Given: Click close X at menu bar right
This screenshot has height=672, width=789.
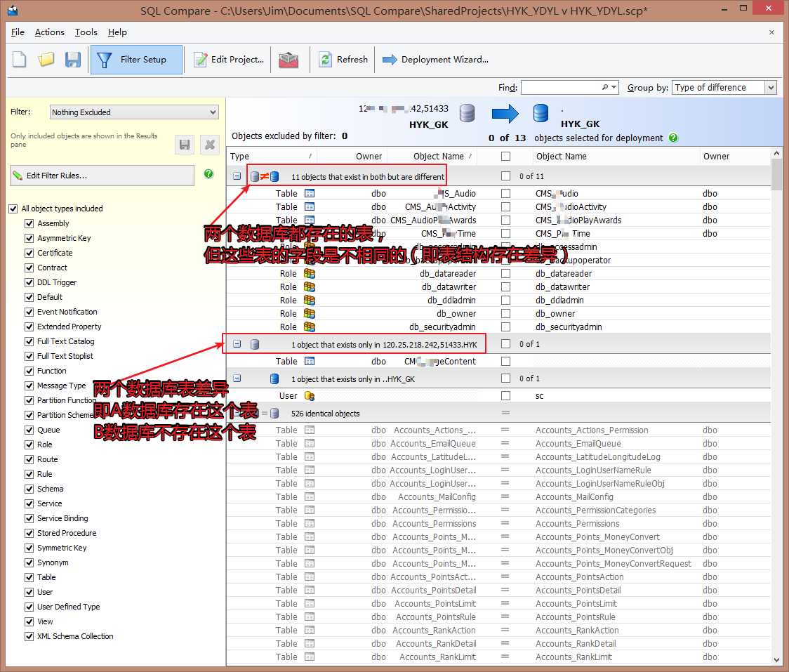Looking at the screenshot, I should (771, 32).
